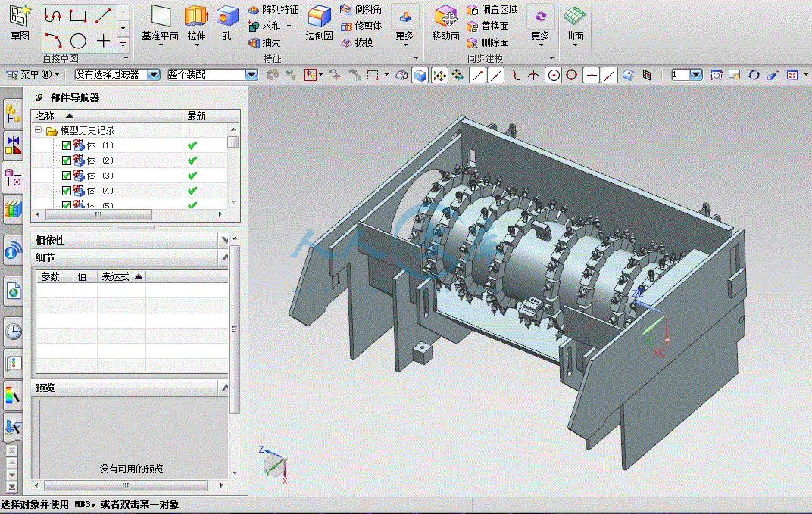Collapse the 模型历史记录 tree node

[39, 130]
